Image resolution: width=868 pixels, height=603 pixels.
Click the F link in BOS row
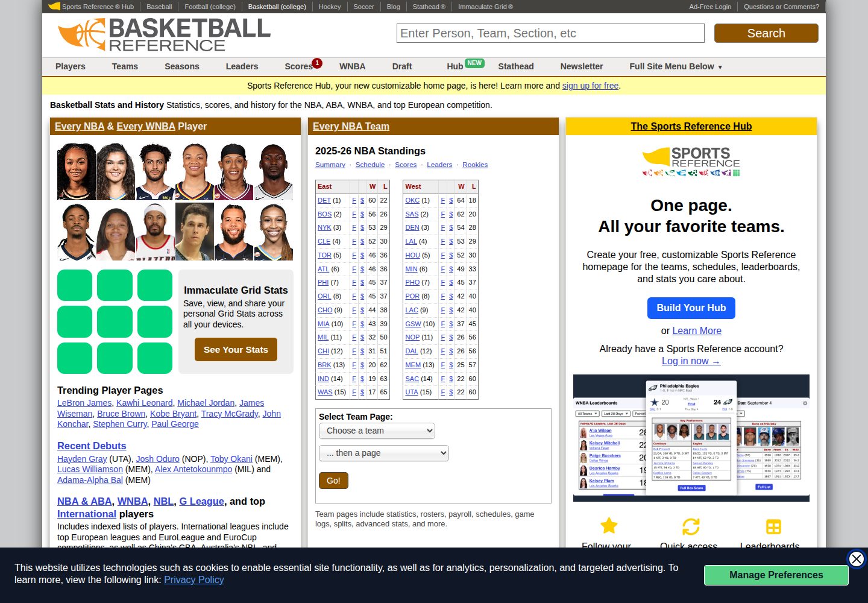coord(354,214)
